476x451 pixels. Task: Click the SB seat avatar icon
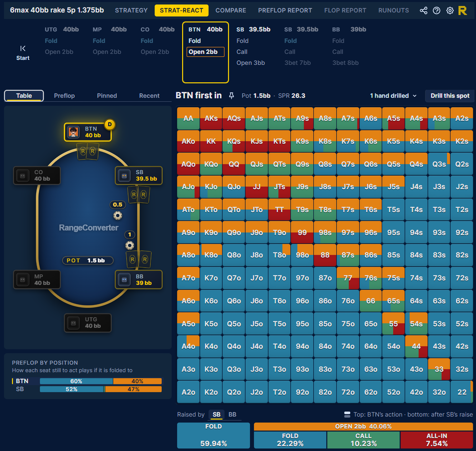(124, 176)
